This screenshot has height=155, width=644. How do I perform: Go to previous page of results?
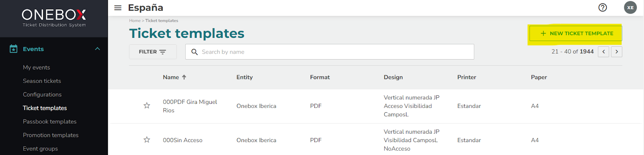(603, 52)
